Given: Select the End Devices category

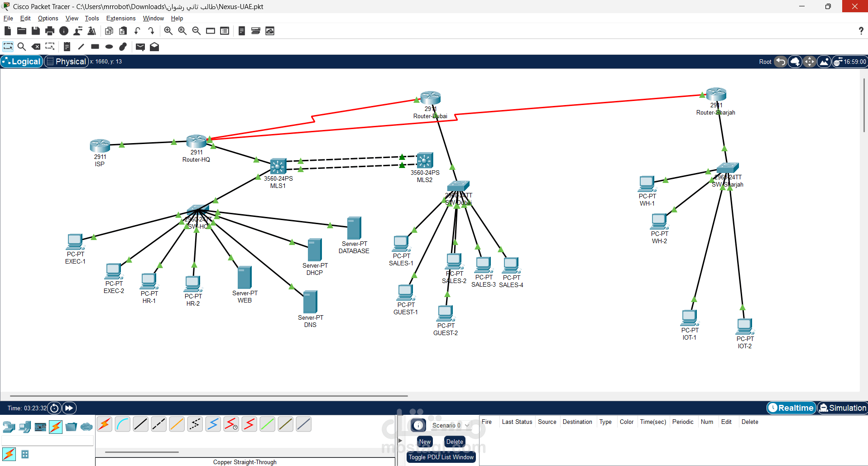Looking at the screenshot, I should tap(25, 427).
